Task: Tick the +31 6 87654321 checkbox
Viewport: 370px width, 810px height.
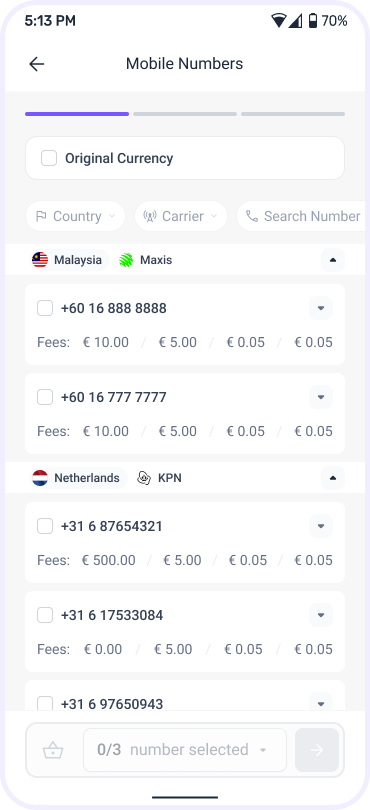Action: 45,526
